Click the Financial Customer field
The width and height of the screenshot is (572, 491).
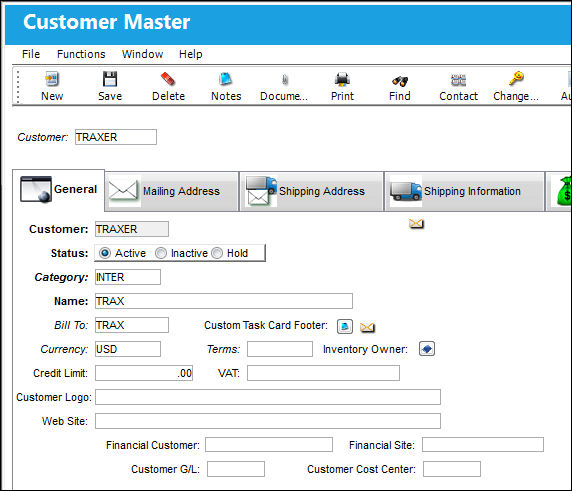coord(269,445)
